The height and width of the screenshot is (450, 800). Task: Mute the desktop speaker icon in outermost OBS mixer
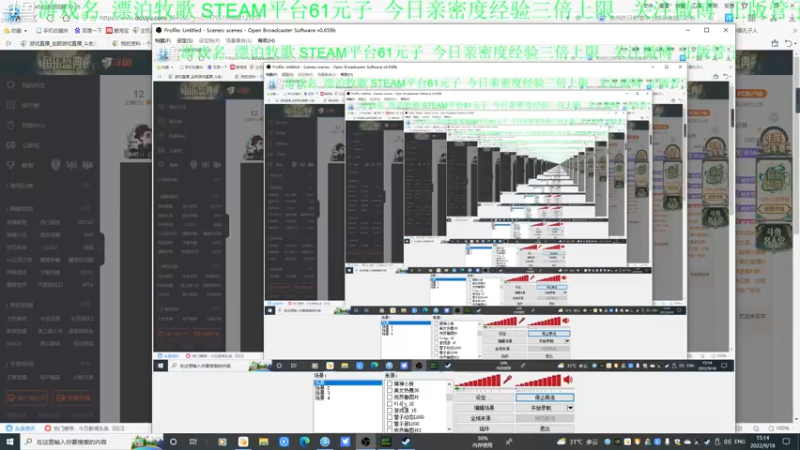click(568, 379)
